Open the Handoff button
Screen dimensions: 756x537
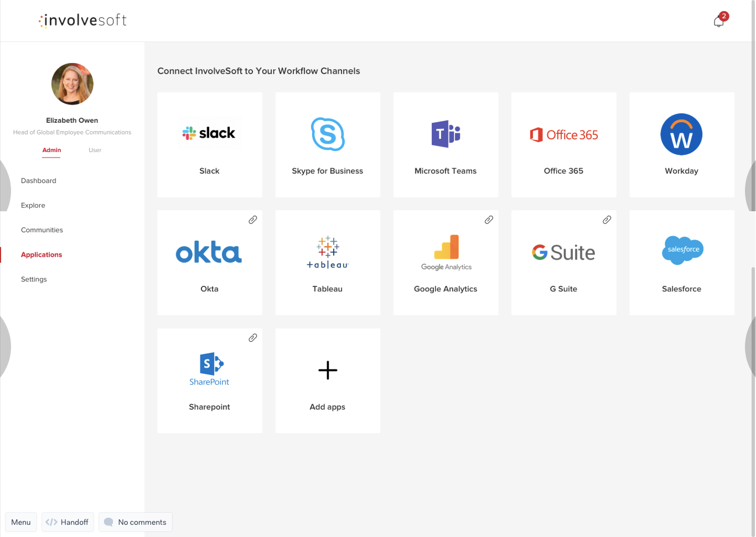pos(68,522)
